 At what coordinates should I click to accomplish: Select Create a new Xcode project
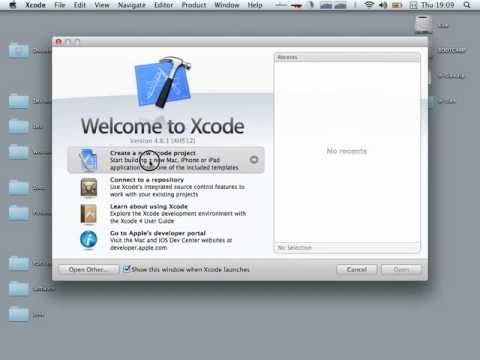(x=166, y=160)
